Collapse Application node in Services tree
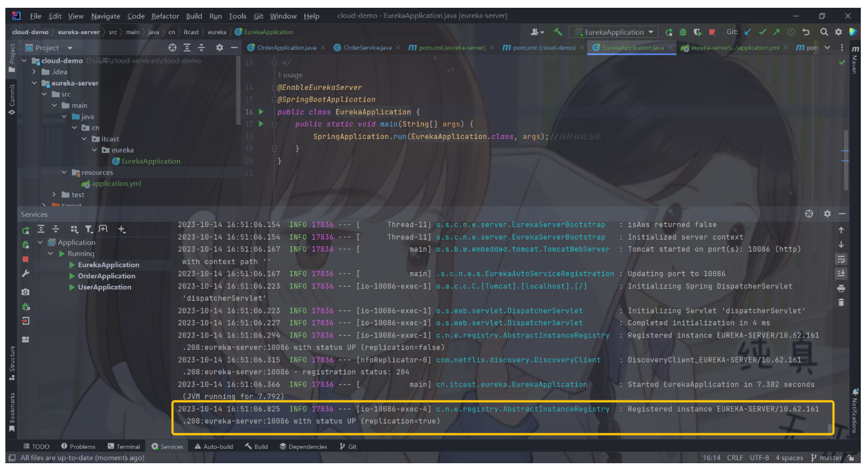 point(40,243)
